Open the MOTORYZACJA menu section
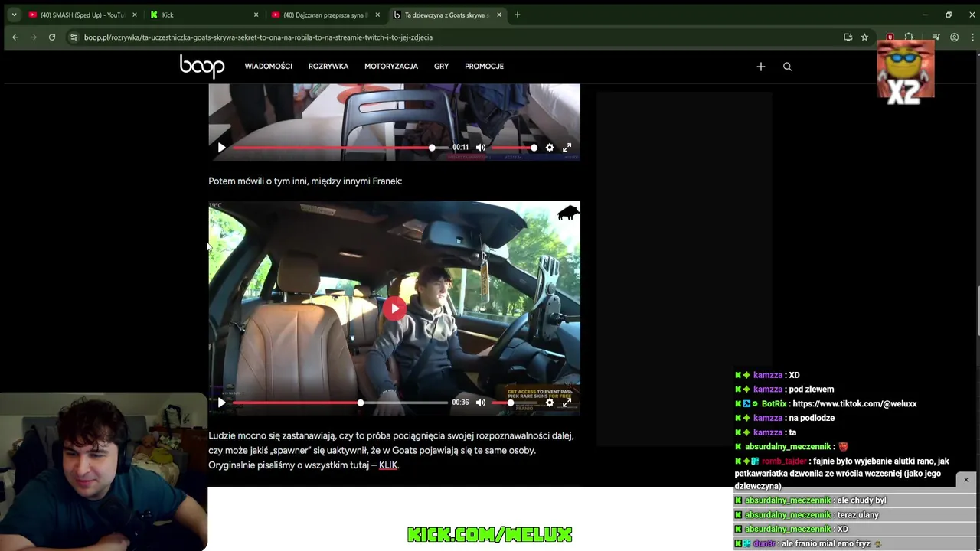This screenshot has width=980, height=551. (x=391, y=67)
